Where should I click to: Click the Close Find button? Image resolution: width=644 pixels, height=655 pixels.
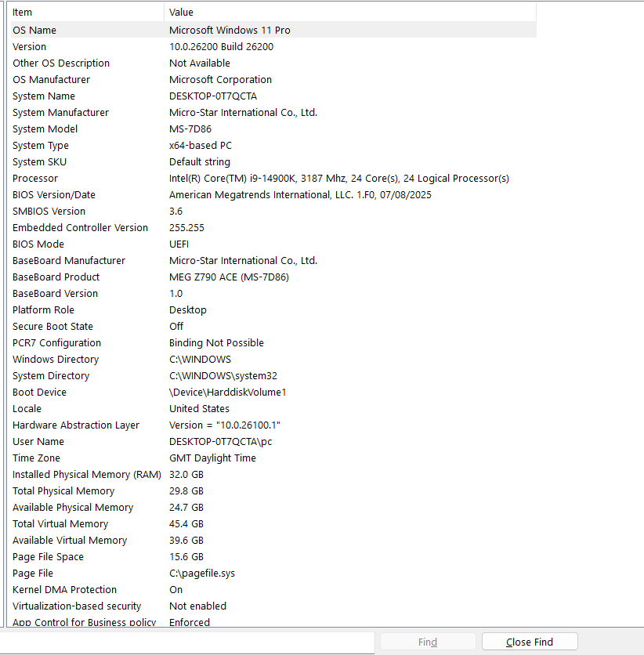[530, 642]
